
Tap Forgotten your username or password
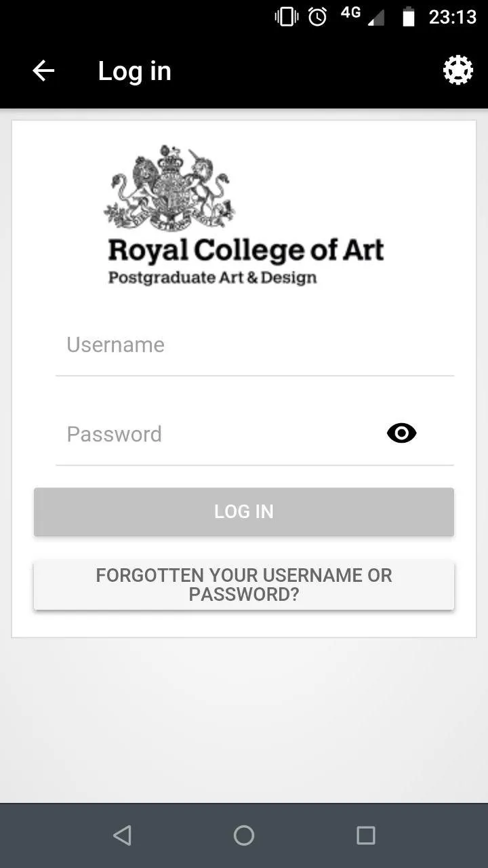[244, 585]
